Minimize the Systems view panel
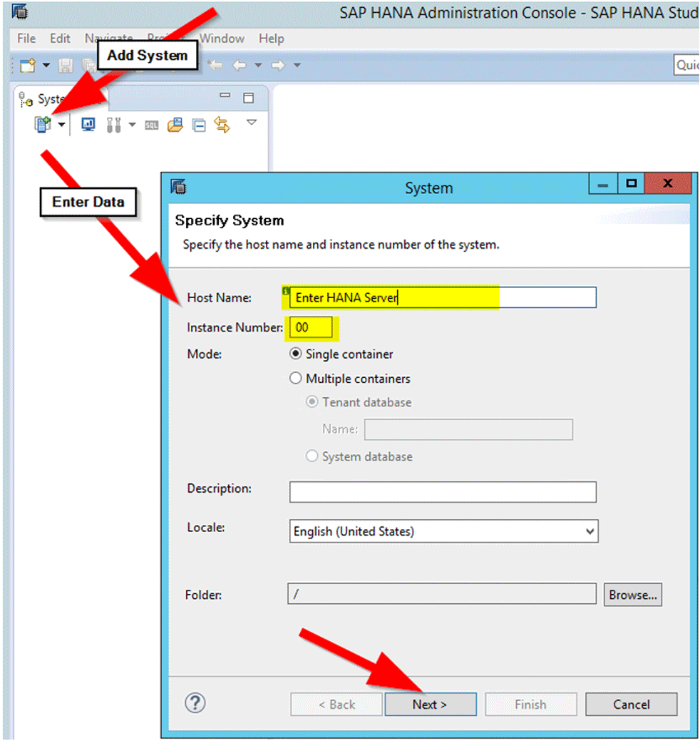 (x=225, y=96)
